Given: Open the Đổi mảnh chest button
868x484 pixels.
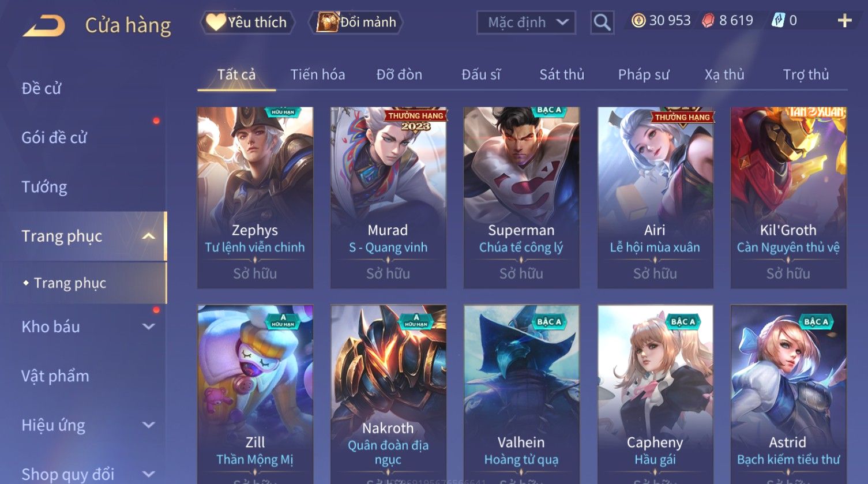Looking at the screenshot, I should pos(356,22).
